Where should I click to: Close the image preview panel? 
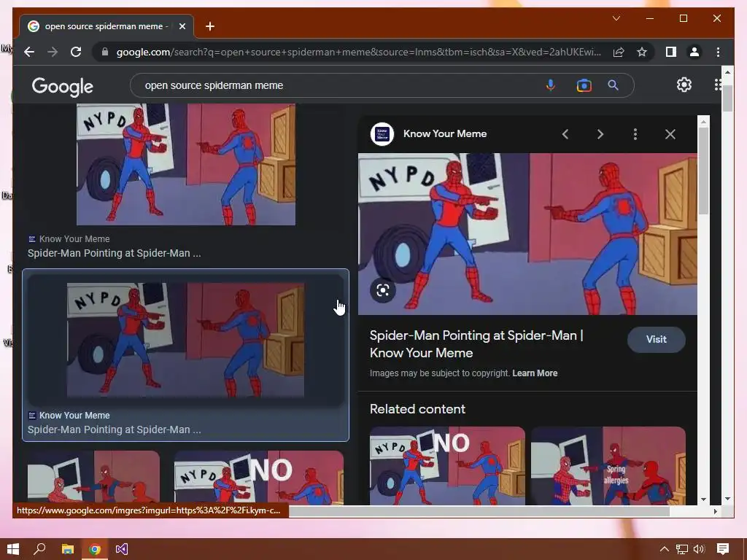pos(670,134)
